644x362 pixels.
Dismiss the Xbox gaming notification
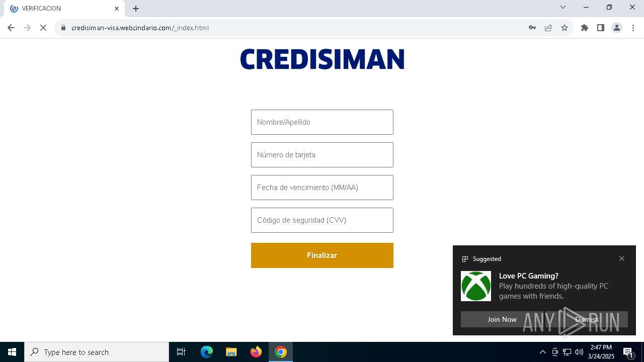coord(587,319)
